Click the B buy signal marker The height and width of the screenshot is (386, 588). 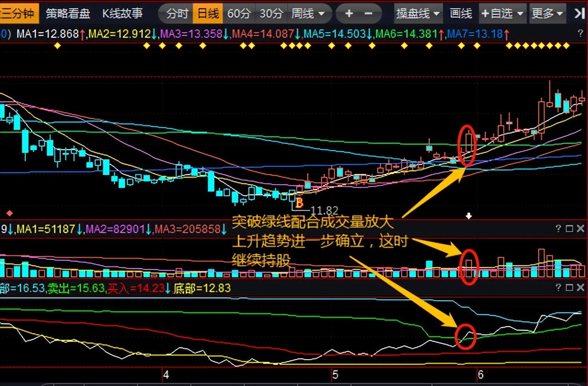[300, 203]
